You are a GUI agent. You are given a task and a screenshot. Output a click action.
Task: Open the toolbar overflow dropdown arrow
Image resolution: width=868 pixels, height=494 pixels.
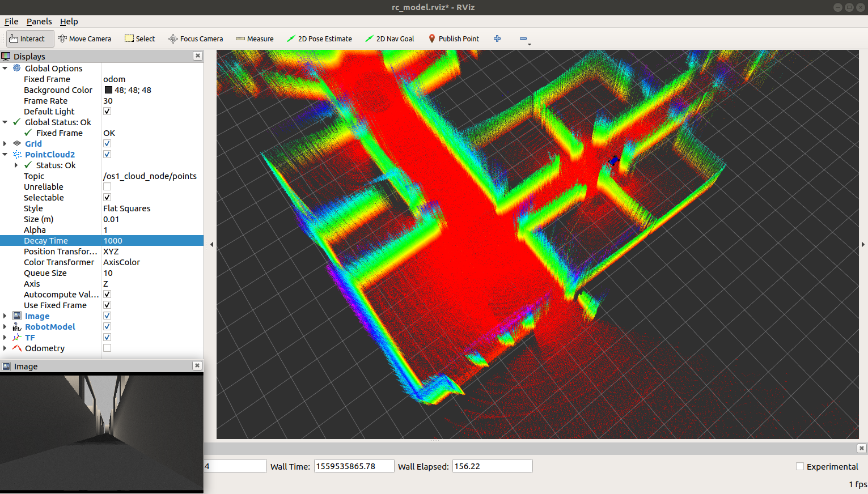click(x=530, y=44)
